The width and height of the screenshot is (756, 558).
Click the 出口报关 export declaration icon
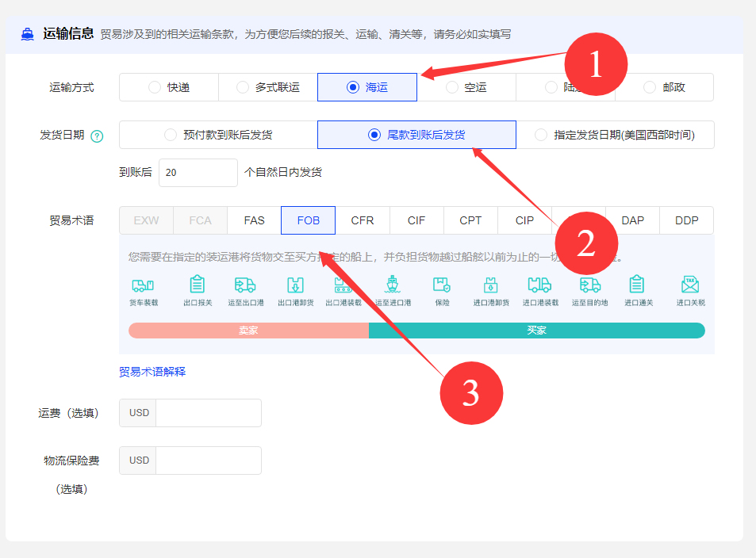[x=198, y=285]
